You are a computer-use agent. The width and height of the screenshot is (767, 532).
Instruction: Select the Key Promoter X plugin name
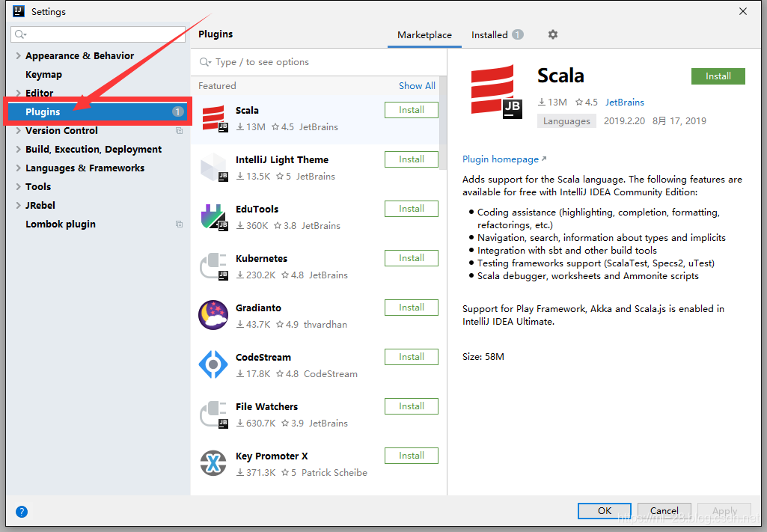[272, 456]
